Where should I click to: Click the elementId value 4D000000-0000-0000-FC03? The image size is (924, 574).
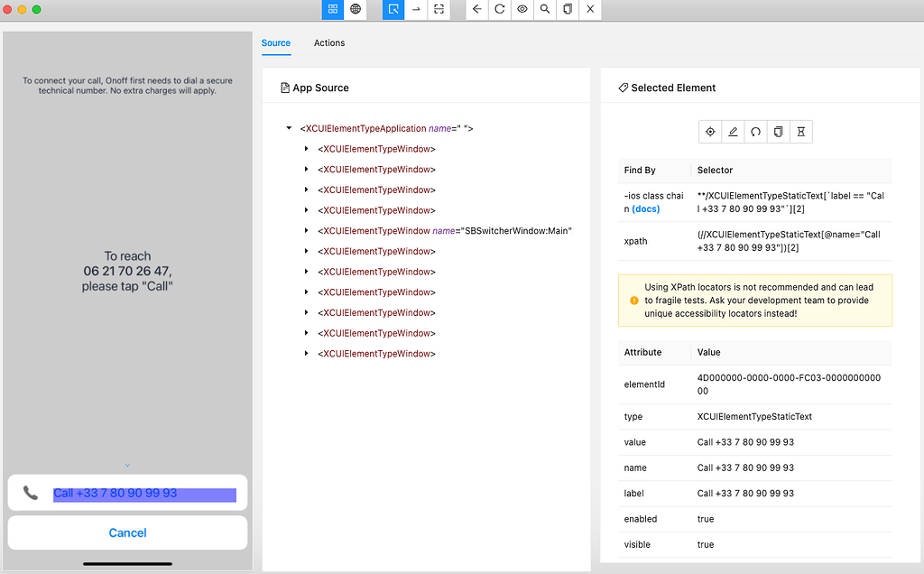pyautogui.click(x=789, y=384)
